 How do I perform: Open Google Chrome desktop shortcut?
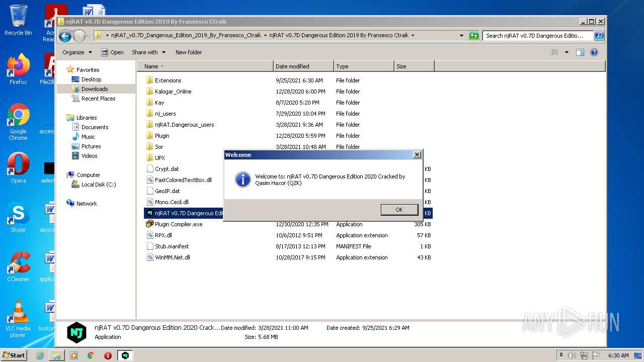18,122
